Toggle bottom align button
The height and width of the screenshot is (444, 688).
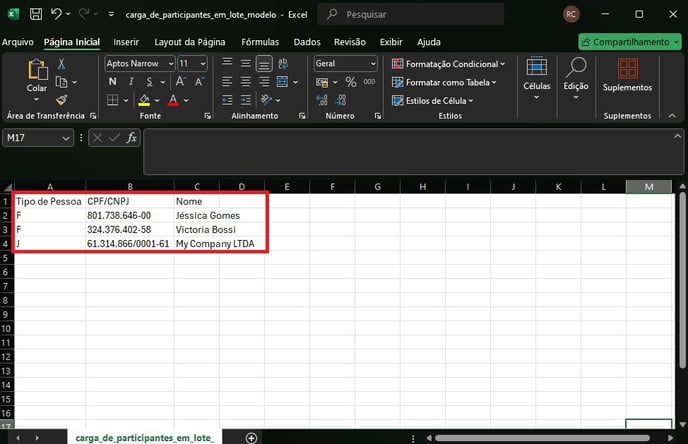tap(264, 64)
